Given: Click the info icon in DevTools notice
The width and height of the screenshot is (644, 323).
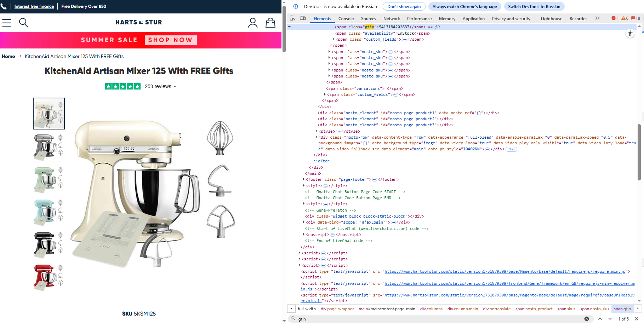Looking at the screenshot, I should pos(296,6).
